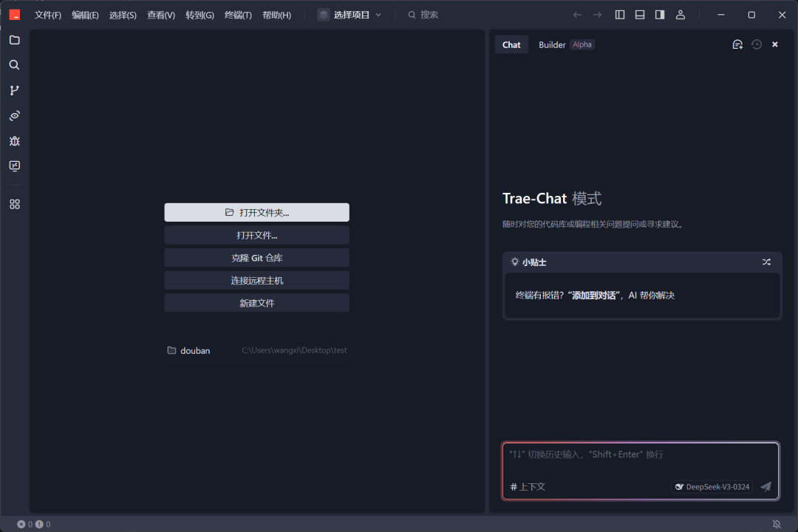Click the path C:\Users\wangxi\Desktop\test
Viewport: 798px width, 532px height.
pos(294,350)
